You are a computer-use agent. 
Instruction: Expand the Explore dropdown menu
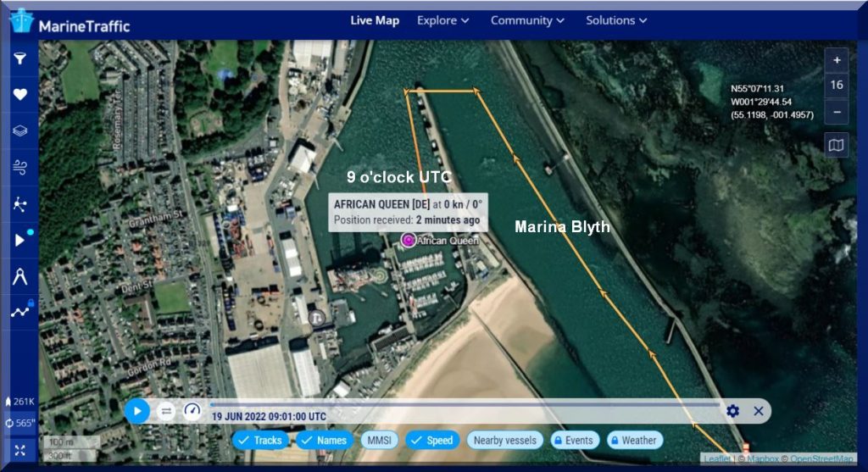coord(442,20)
